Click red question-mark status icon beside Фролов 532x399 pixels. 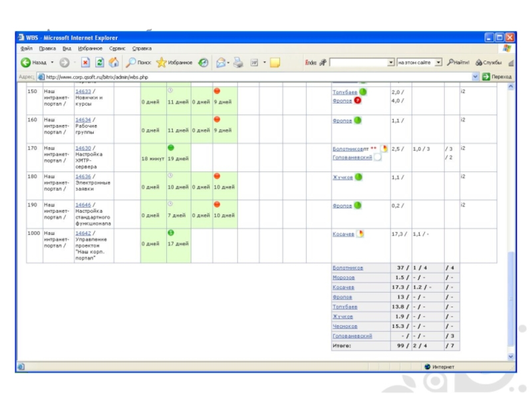tap(358, 100)
